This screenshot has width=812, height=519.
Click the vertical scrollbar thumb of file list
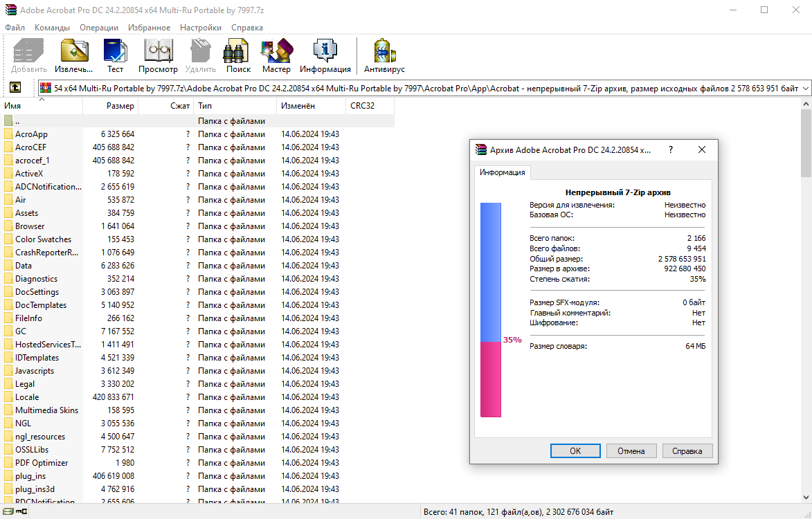(x=806, y=143)
